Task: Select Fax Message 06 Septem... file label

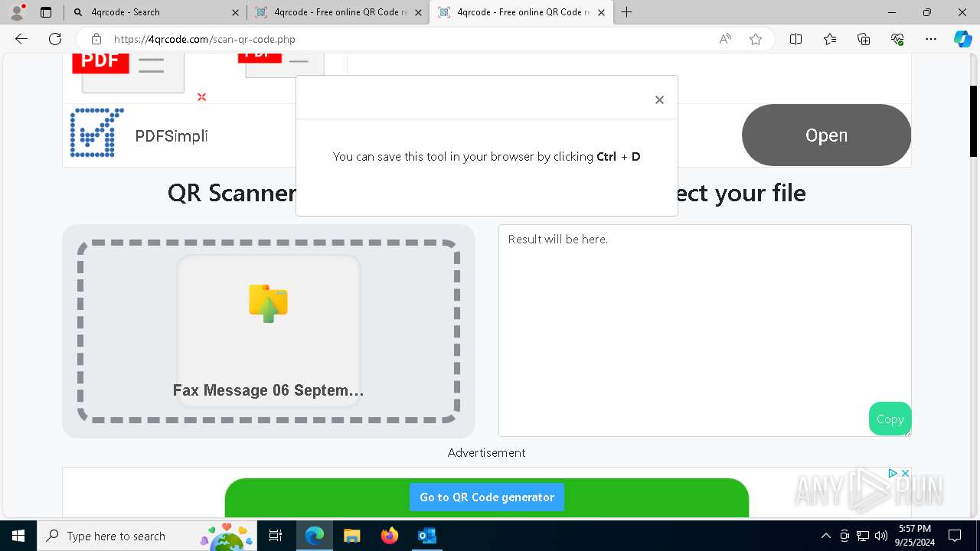Action: point(268,390)
